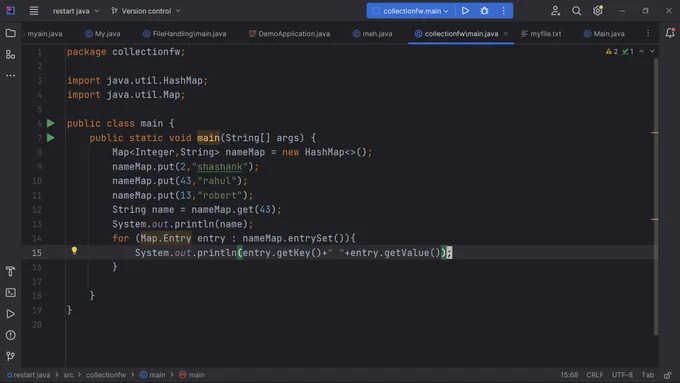Viewport: 680px width, 383px height.
Task: Click main class breadcrumb
Action: [x=153, y=375]
